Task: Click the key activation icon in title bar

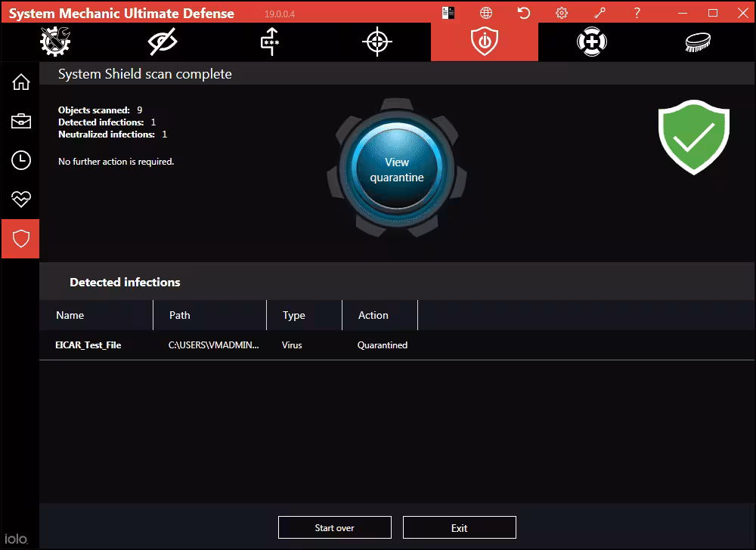Action: coord(600,13)
